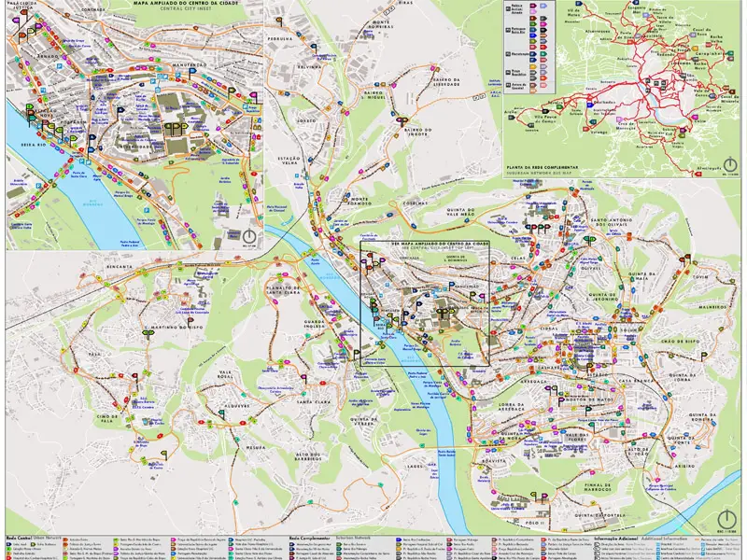
Task: Click the north compass icon at the main map's corner
Action: (726, 518)
